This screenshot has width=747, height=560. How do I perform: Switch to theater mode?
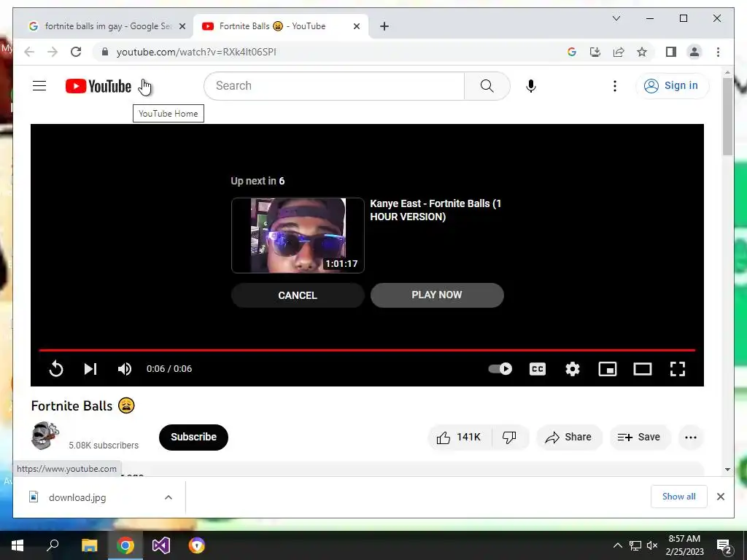tap(642, 368)
